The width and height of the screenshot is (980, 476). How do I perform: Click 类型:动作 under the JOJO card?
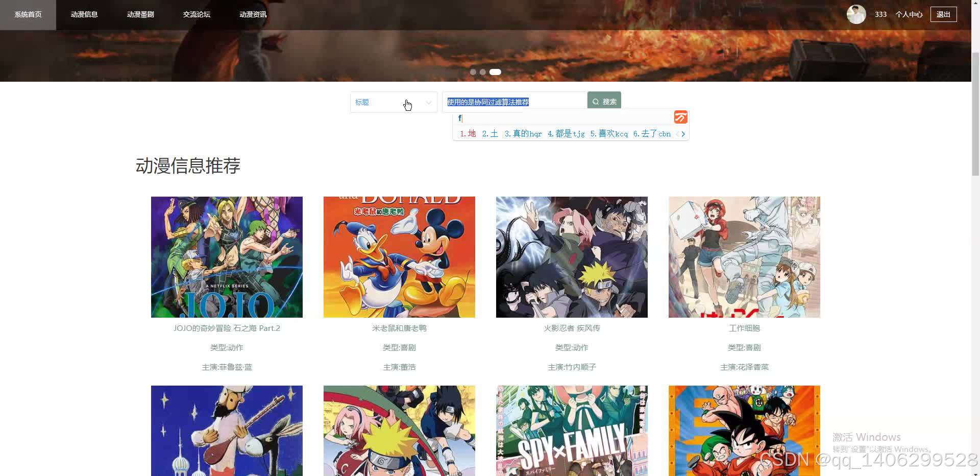pos(227,348)
